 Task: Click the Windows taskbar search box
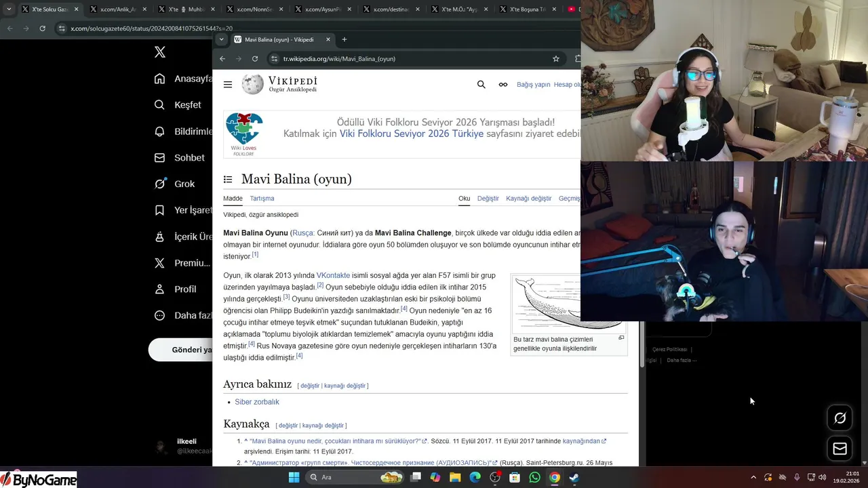pyautogui.click(x=353, y=477)
